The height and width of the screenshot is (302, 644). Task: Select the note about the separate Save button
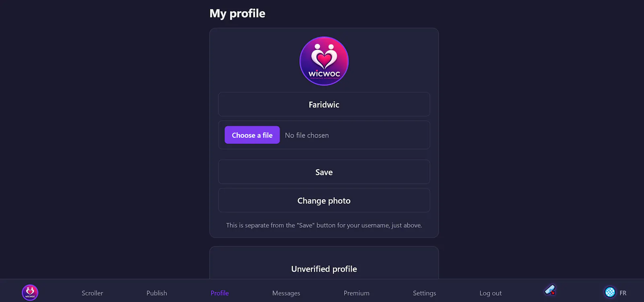324,225
